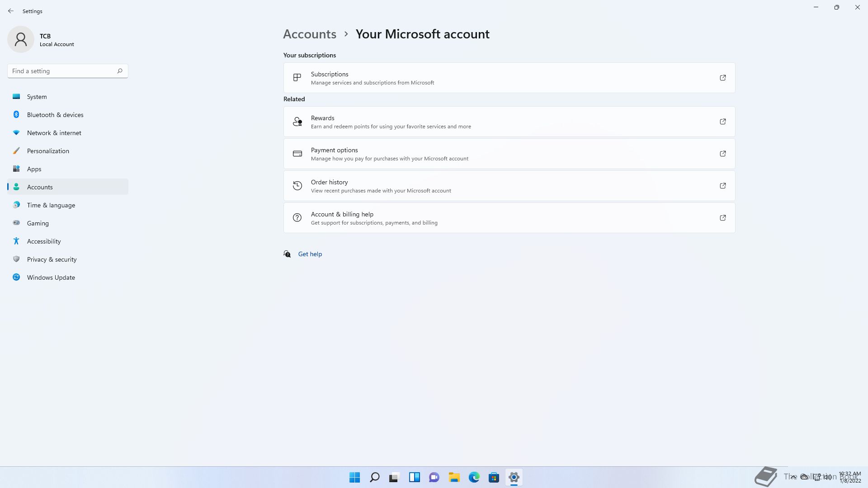The width and height of the screenshot is (868, 488).
Task: Launch Microsoft Edge from the taskbar
Action: (474, 477)
